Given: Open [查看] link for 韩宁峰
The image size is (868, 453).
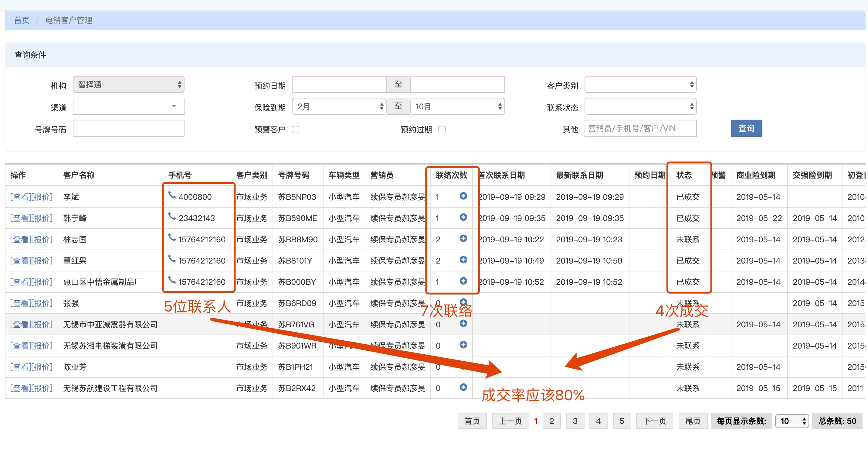Looking at the screenshot, I should tap(21, 218).
